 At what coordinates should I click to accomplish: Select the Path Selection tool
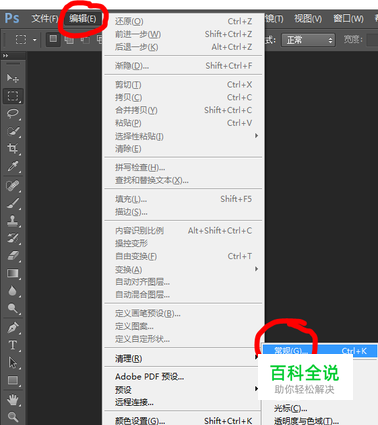point(13,363)
